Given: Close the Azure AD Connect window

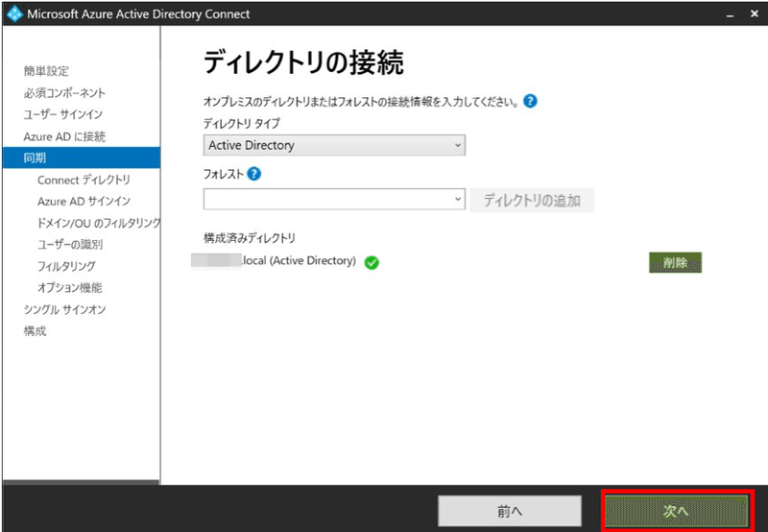Looking at the screenshot, I should [x=755, y=13].
